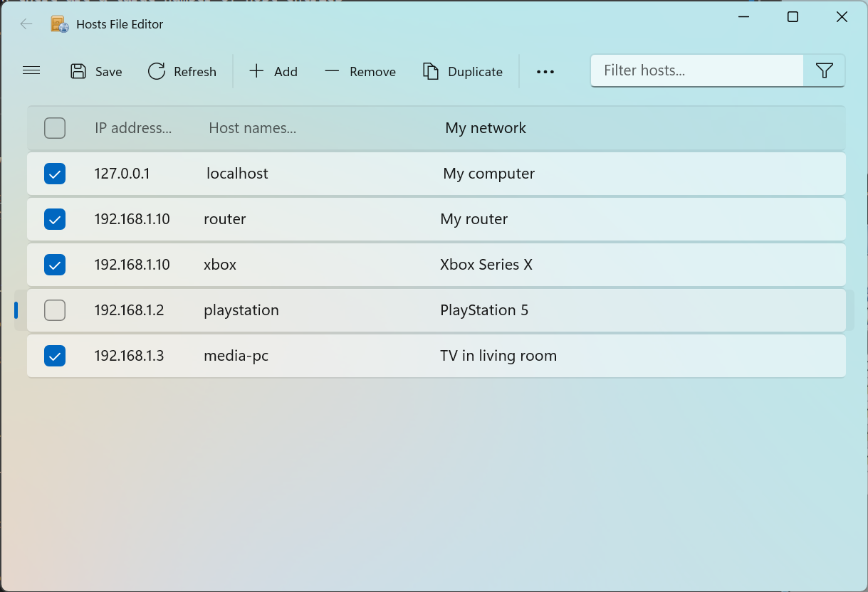Select the TV in living room row

click(x=436, y=356)
